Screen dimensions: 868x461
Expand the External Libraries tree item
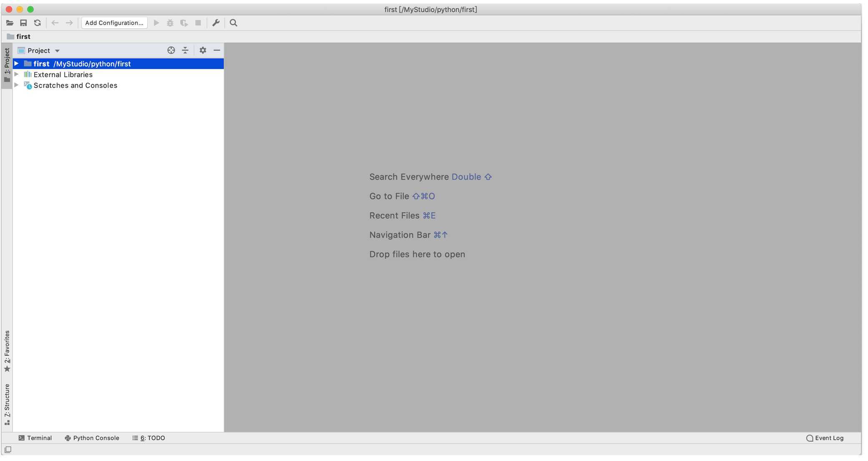tap(16, 75)
